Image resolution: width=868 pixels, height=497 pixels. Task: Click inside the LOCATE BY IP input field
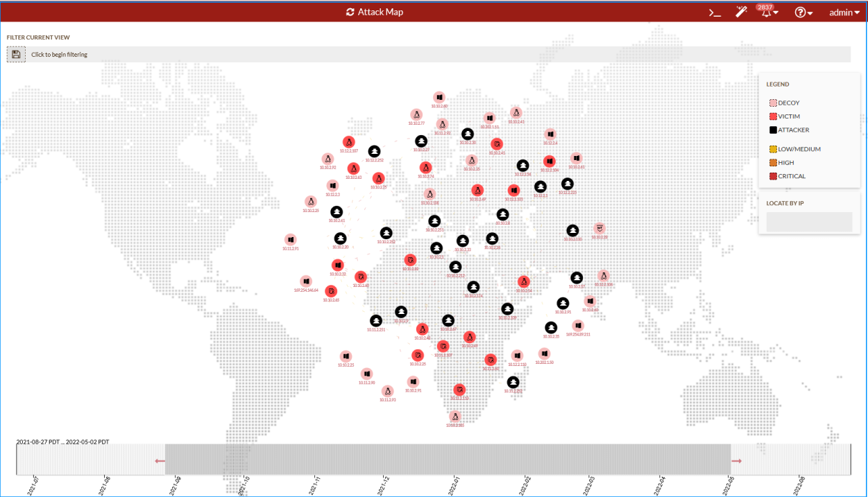(810, 221)
